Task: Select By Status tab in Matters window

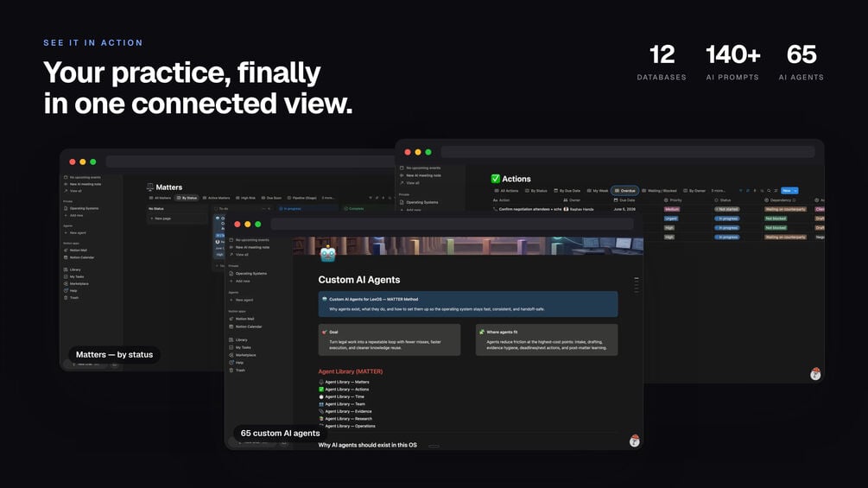Action: (187, 198)
